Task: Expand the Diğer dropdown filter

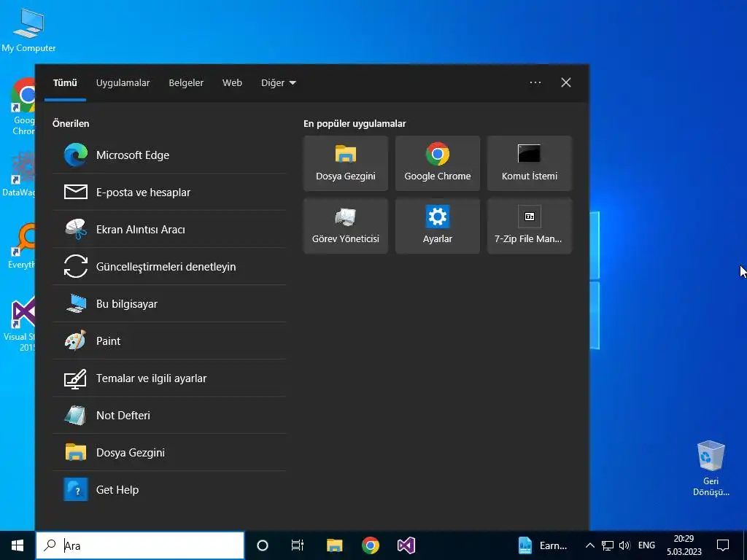Action: point(278,83)
